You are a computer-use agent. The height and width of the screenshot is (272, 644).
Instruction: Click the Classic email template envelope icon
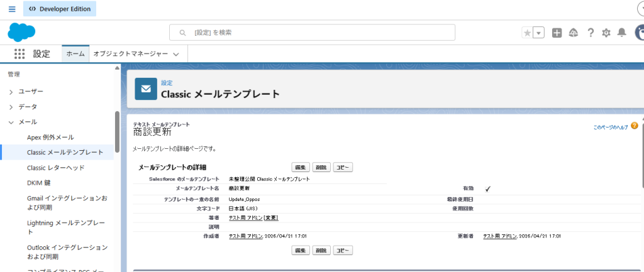pyautogui.click(x=146, y=89)
